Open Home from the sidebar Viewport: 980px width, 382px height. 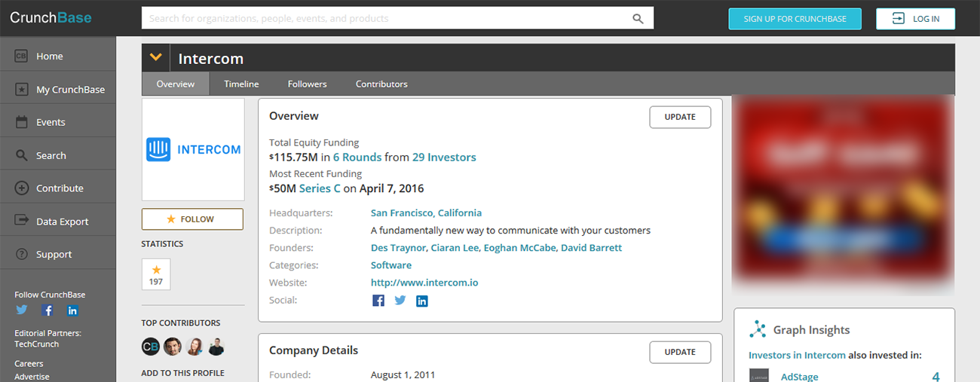click(49, 57)
